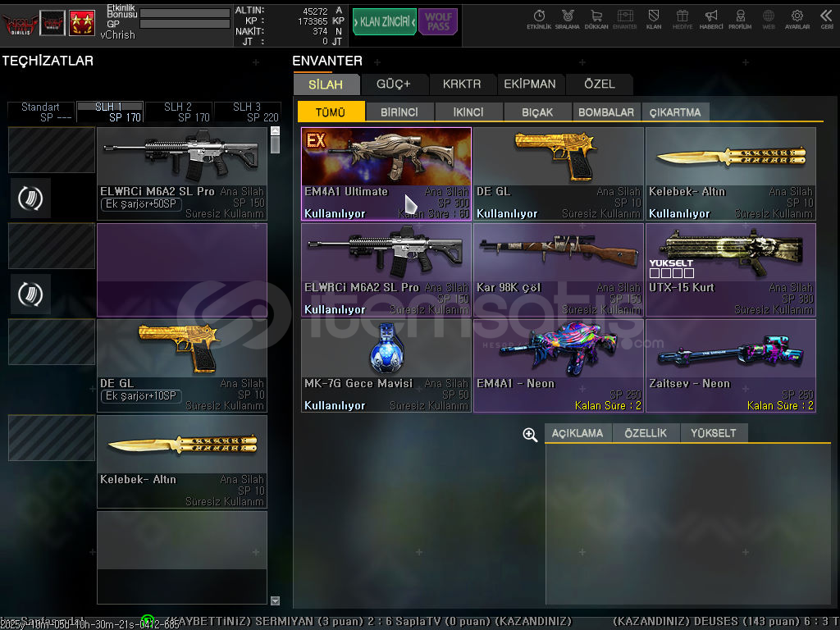Select the Standart loadout slot
The width and height of the screenshot is (840, 630).
41,112
